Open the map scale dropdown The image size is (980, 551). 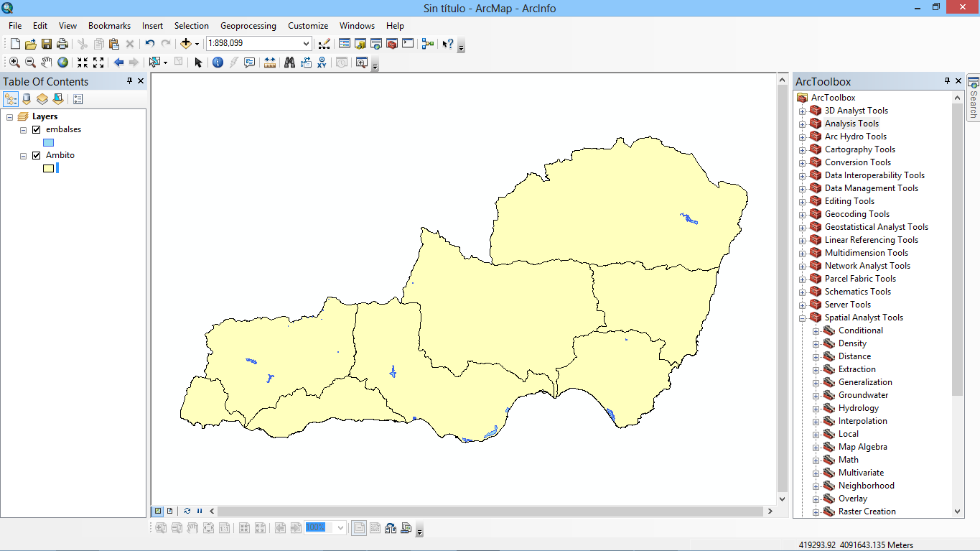pos(306,44)
